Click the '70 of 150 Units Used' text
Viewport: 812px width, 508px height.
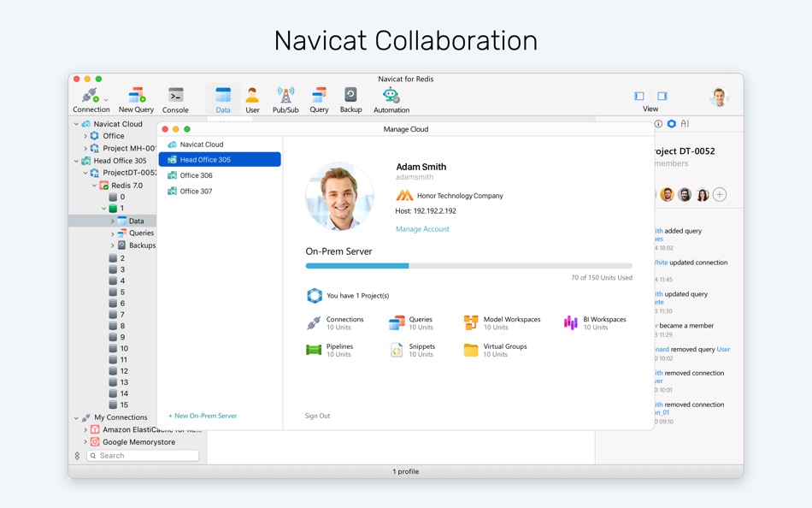pos(602,278)
